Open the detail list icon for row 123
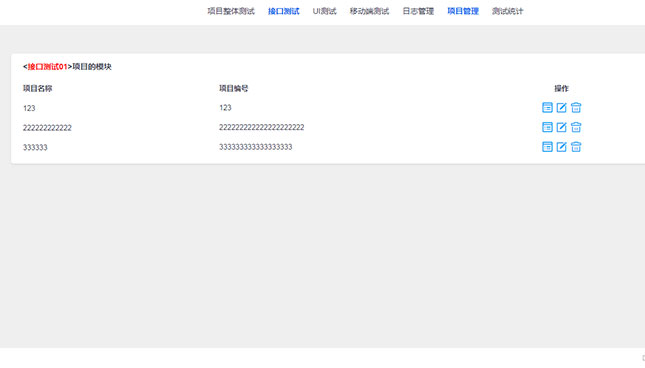Screen dimensions: 645x368 coord(547,107)
